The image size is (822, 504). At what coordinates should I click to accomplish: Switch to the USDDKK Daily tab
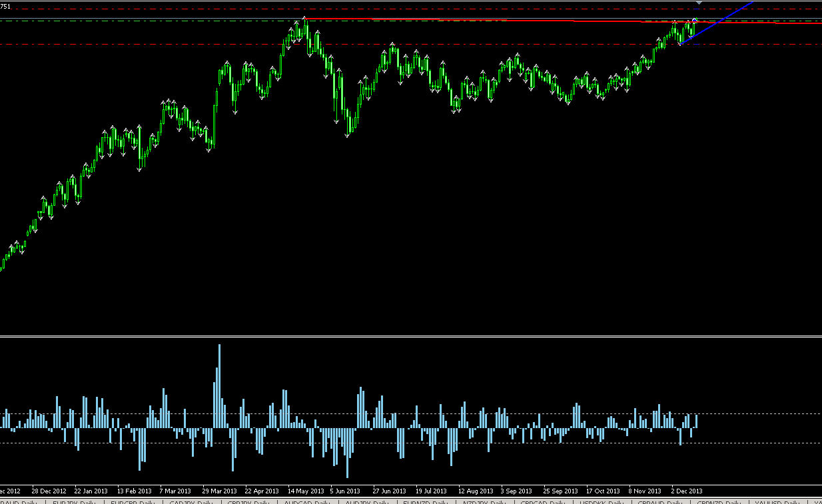point(601,501)
